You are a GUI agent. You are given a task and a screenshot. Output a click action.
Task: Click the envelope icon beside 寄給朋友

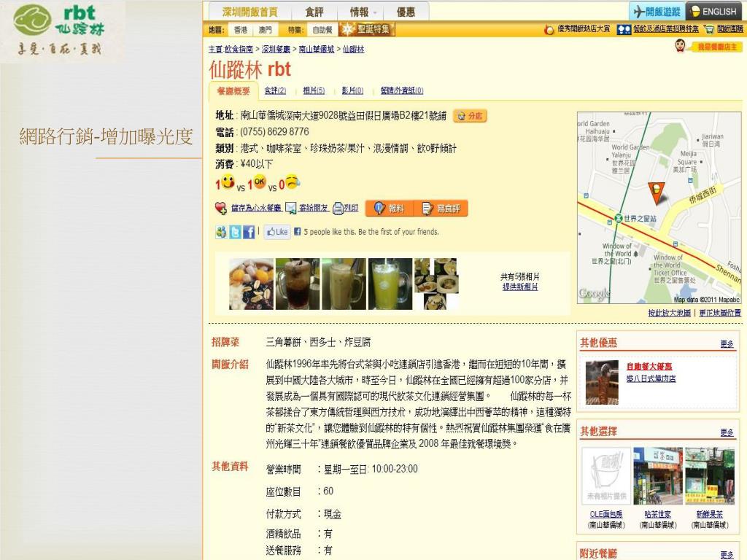(x=290, y=208)
